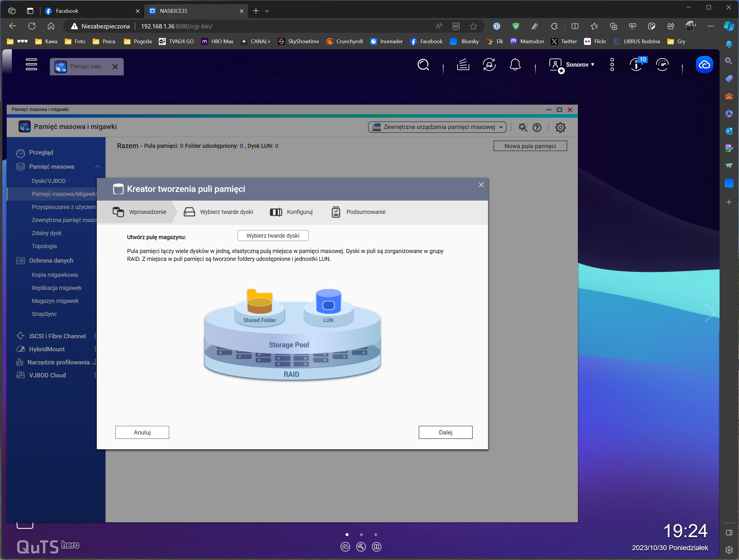Click the help question mark icon
Screen dimensions: 739x560
pos(537,127)
